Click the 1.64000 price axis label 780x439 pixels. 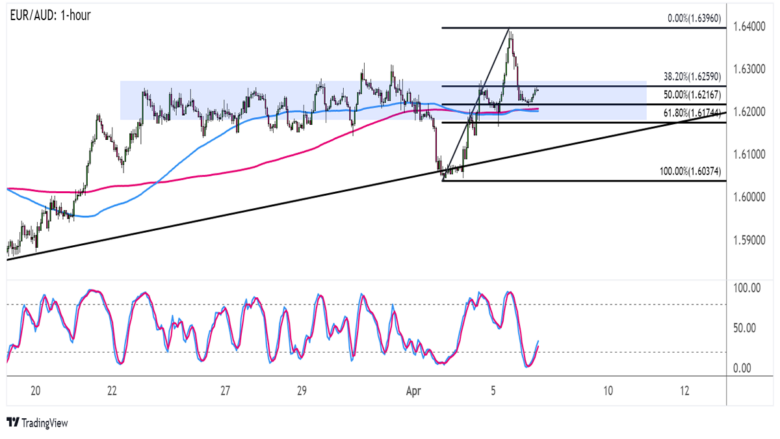coord(750,28)
